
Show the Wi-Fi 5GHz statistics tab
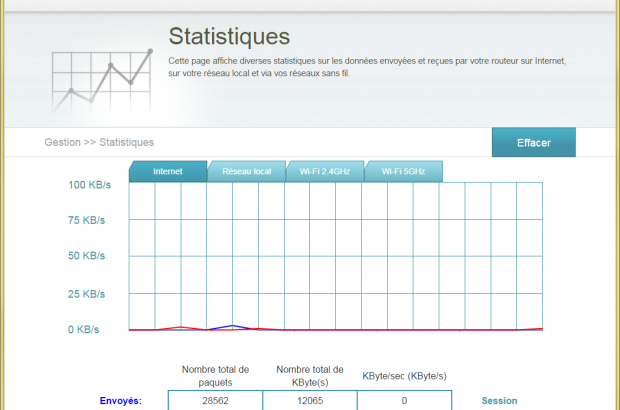(404, 172)
